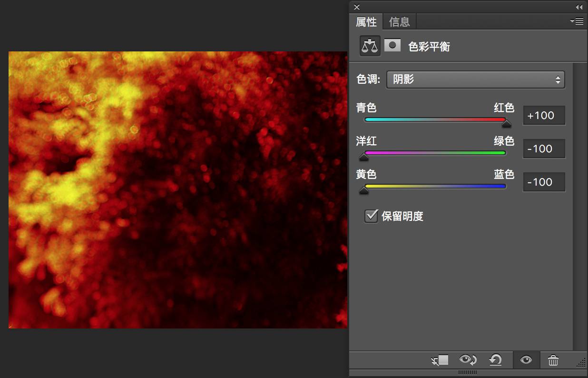This screenshot has width=588, height=378.
Task: Close the Properties panel with X
Action: click(357, 7)
